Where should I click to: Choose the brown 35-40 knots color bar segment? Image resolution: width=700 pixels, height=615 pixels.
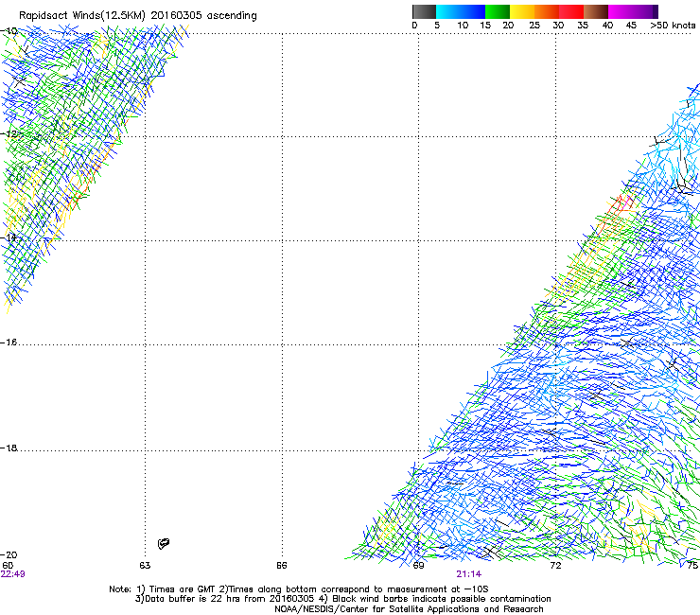[596, 11]
